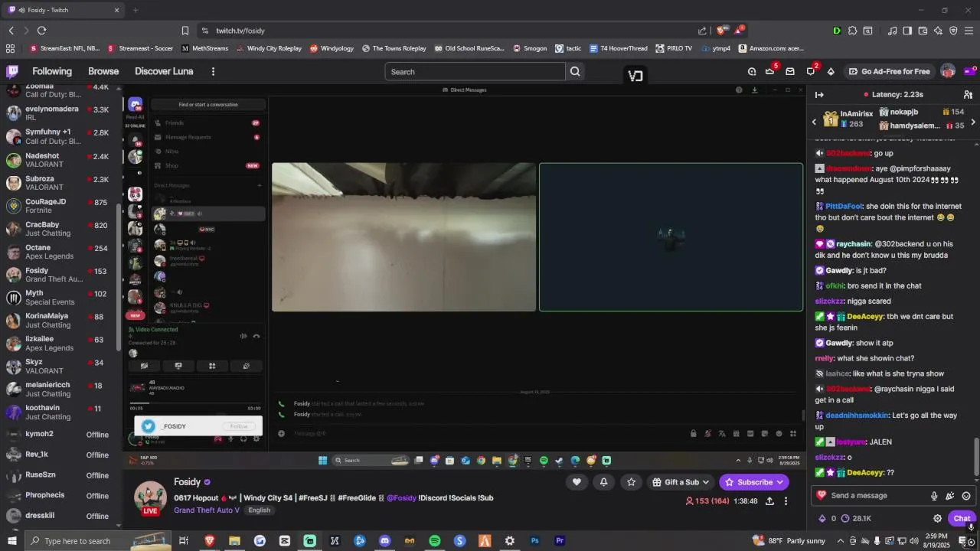The image size is (980, 551).
Task: Click the Twitch search input field
Action: pos(475,71)
